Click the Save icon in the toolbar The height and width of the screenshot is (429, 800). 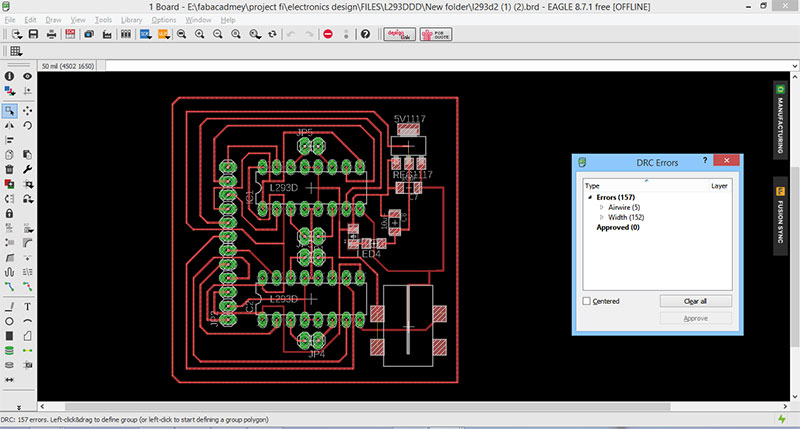tap(31, 34)
